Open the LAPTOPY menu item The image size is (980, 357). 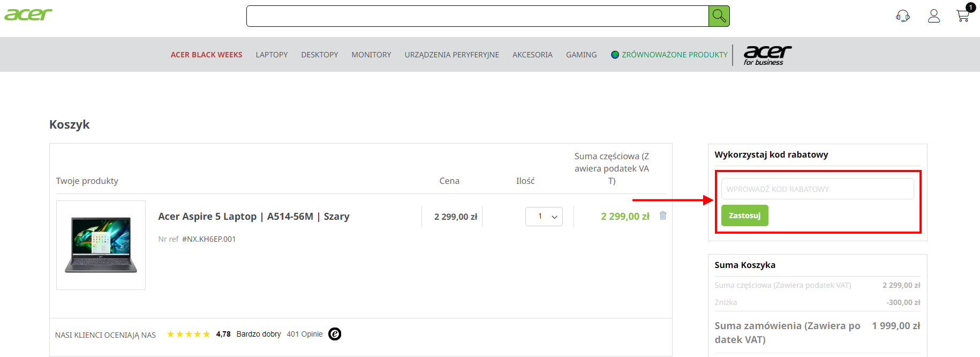272,55
